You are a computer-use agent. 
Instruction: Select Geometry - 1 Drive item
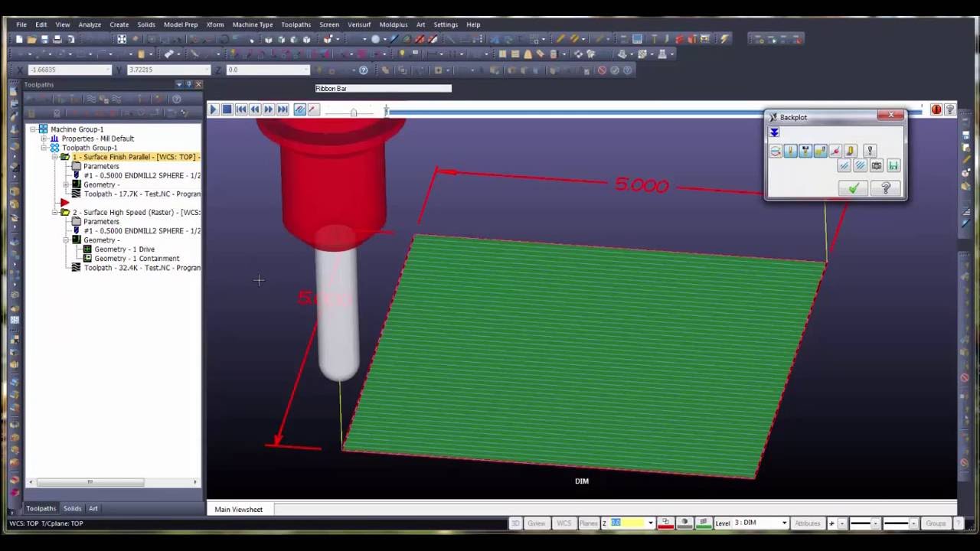tap(124, 249)
